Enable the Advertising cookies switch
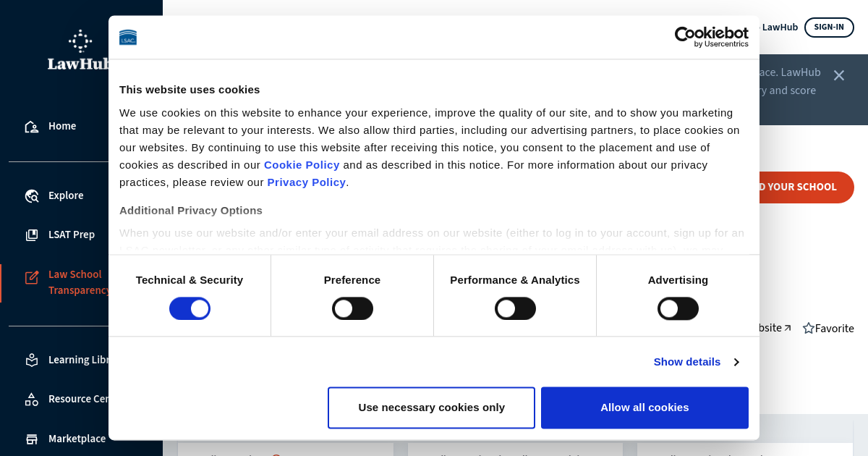The image size is (868, 456). (x=678, y=308)
